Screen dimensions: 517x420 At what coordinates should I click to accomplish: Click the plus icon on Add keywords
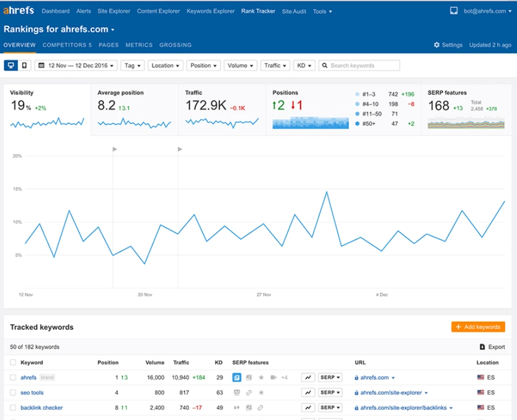click(458, 327)
